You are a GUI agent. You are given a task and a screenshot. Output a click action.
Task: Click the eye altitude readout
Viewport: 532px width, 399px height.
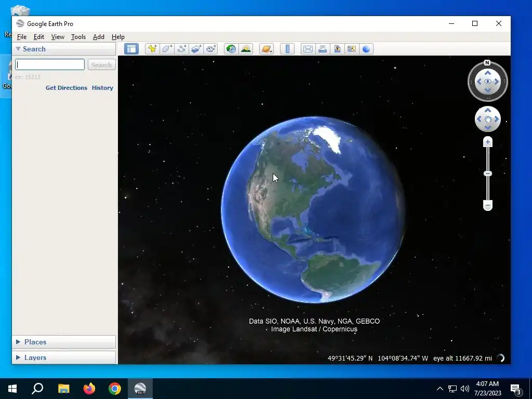coord(462,358)
